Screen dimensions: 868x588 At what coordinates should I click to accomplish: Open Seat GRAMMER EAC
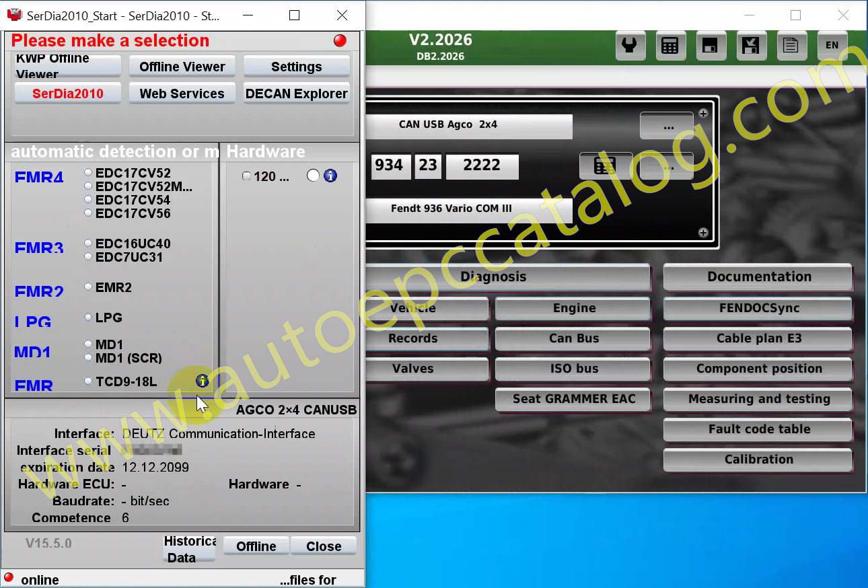[x=573, y=399]
